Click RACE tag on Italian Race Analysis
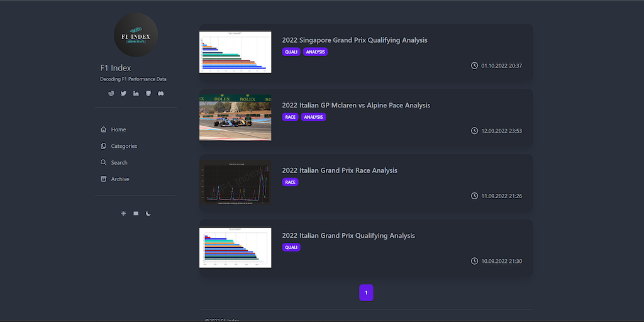The image size is (644, 322). tap(290, 182)
